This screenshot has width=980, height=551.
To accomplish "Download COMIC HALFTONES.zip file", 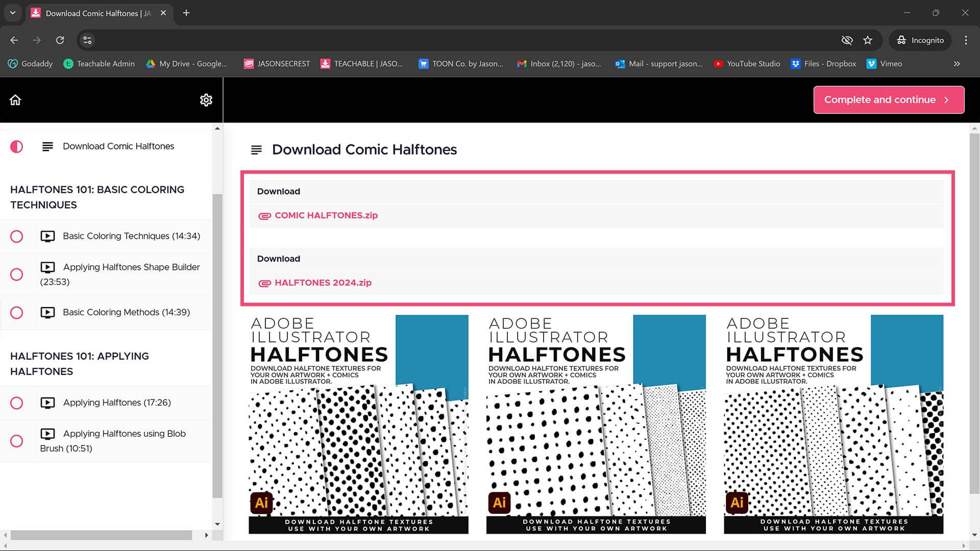I will pos(326,215).
